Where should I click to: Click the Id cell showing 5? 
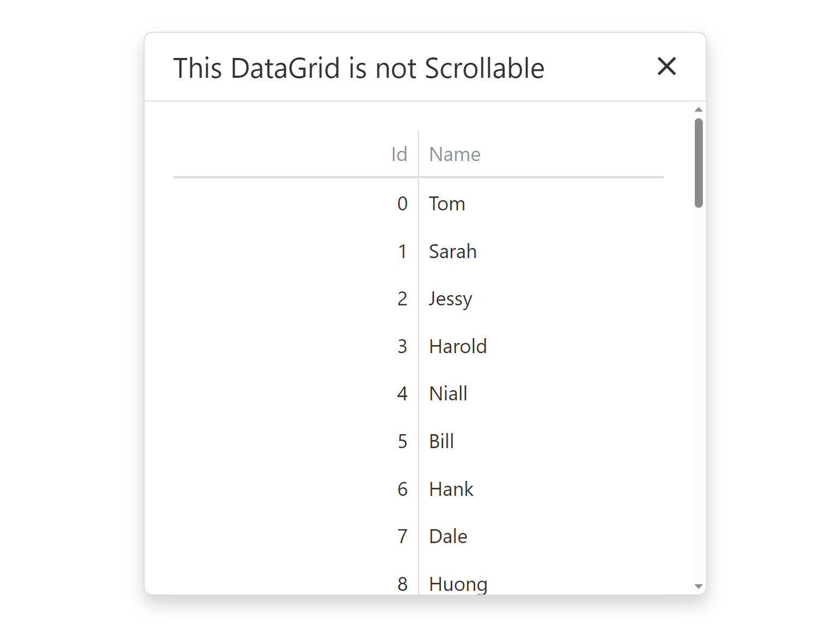click(x=403, y=441)
